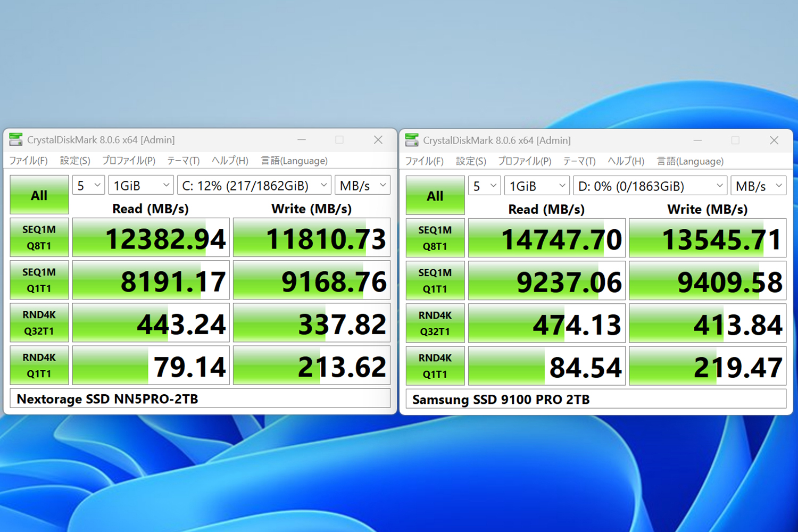Open 言語(Language) menu in the Nextorage window

(x=294, y=161)
